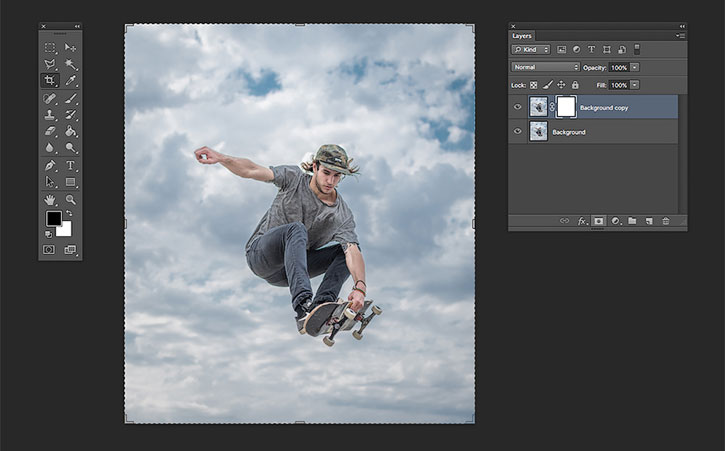Link layers from panel bottom
This screenshot has width=725, height=451.
click(x=565, y=221)
